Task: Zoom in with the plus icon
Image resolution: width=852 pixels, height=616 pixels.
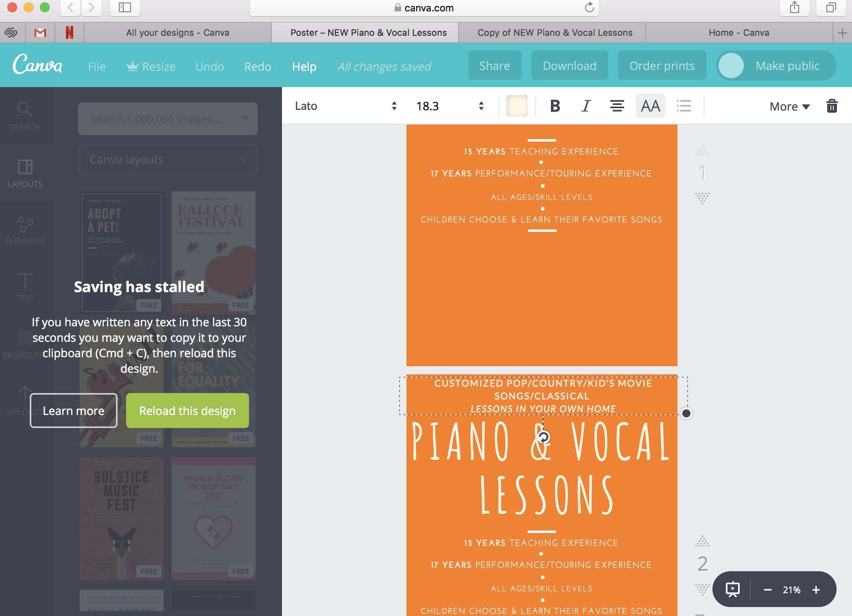Action: [816, 590]
